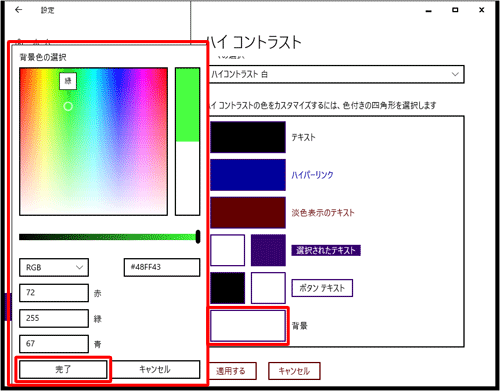This screenshot has width=500, height=391.
Task: Select the green value field showing 255
Action: pyautogui.click(x=54, y=318)
